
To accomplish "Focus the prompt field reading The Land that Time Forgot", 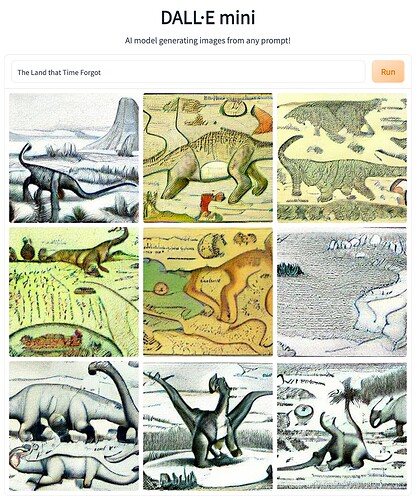I will tap(188, 72).
